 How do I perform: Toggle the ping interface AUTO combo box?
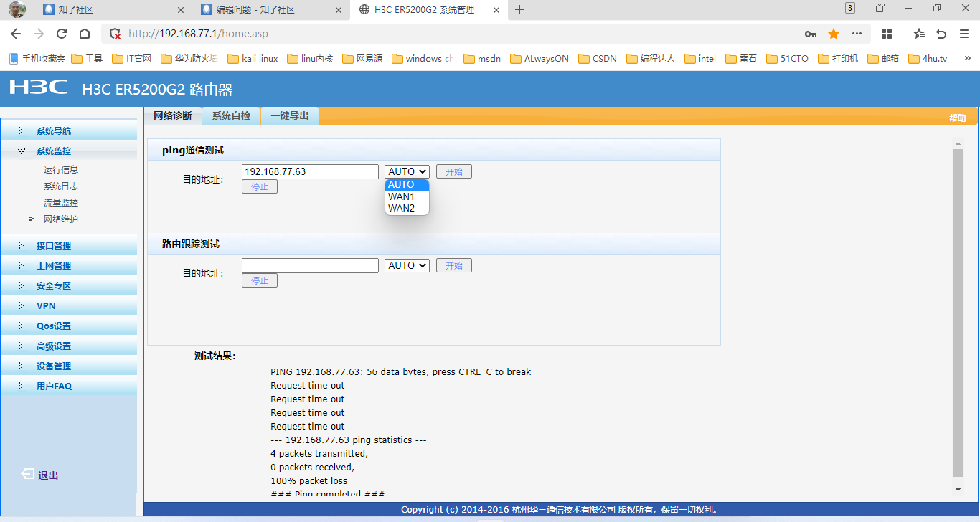click(407, 172)
